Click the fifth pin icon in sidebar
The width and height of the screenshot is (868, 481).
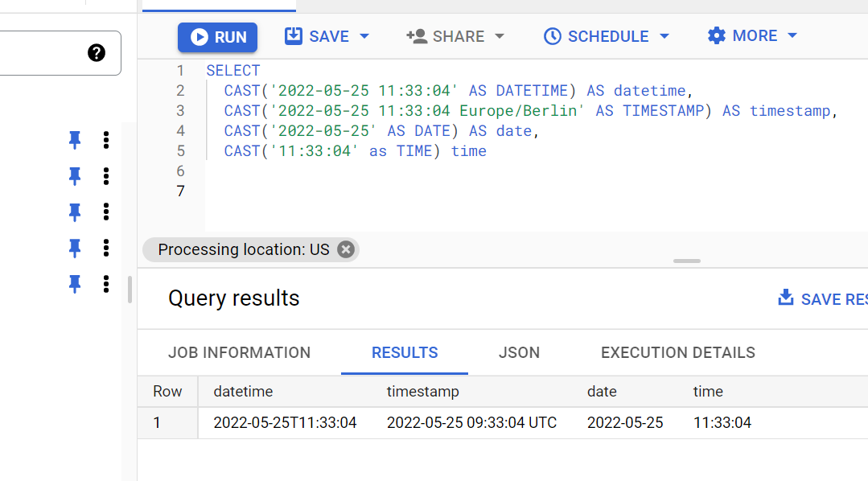pyautogui.click(x=75, y=284)
